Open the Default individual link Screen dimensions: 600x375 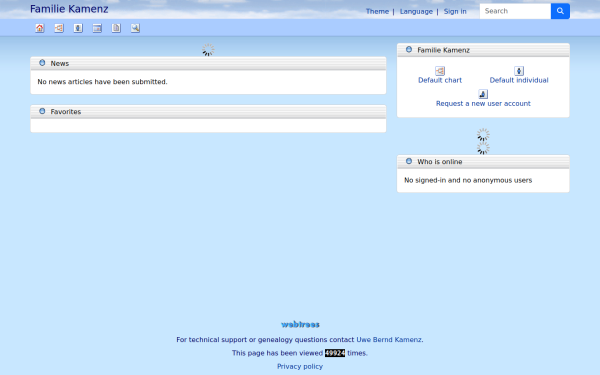pyautogui.click(x=519, y=80)
